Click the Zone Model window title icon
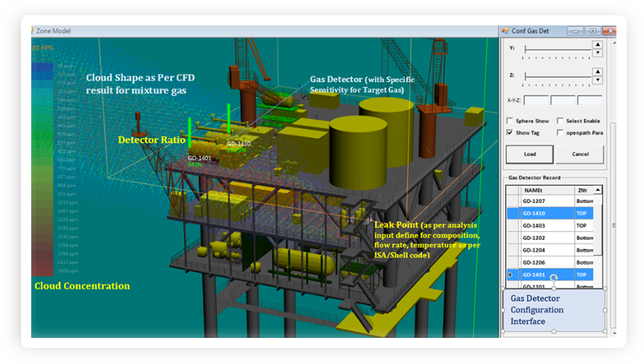Screen dimensions: 644x364 [x=33, y=31]
